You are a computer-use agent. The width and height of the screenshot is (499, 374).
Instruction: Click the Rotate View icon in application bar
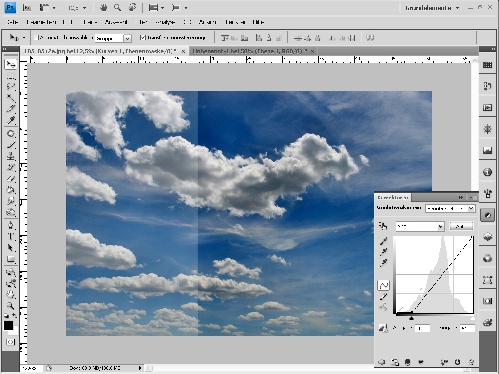pyautogui.click(x=132, y=8)
